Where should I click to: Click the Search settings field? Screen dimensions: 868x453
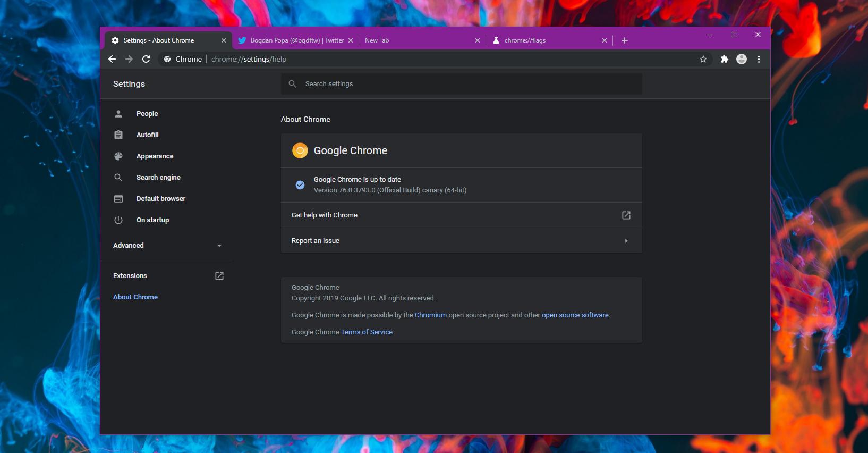click(x=462, y=84)
